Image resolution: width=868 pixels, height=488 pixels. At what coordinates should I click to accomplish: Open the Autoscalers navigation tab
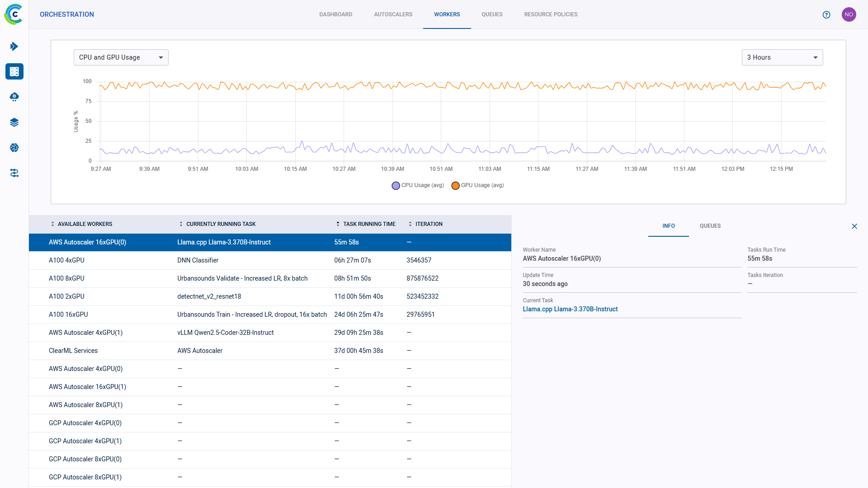393,14
